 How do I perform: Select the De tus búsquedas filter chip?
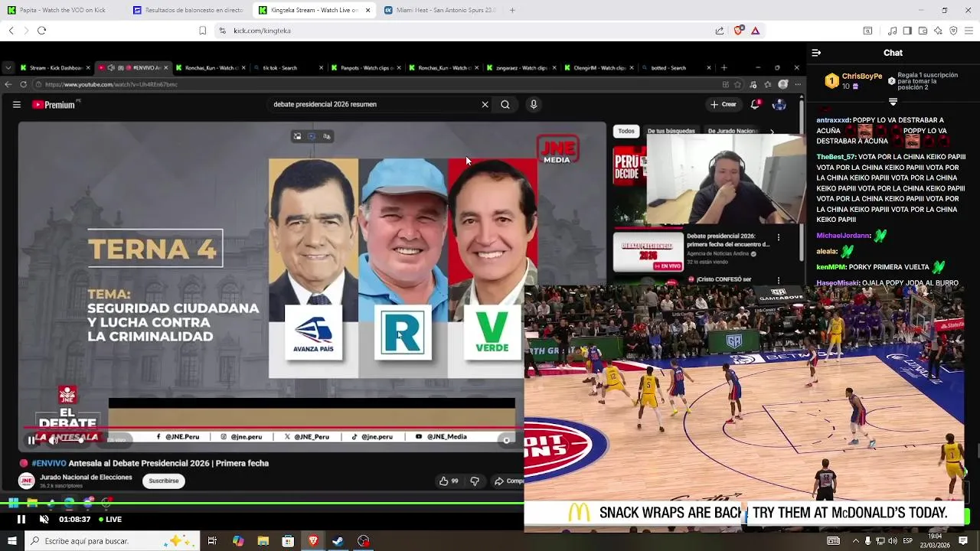tap(671, 131)
